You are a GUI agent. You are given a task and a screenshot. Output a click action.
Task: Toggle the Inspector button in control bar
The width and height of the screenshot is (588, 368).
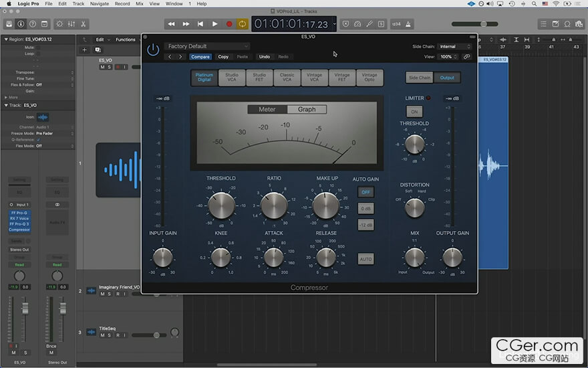(21, 24)
